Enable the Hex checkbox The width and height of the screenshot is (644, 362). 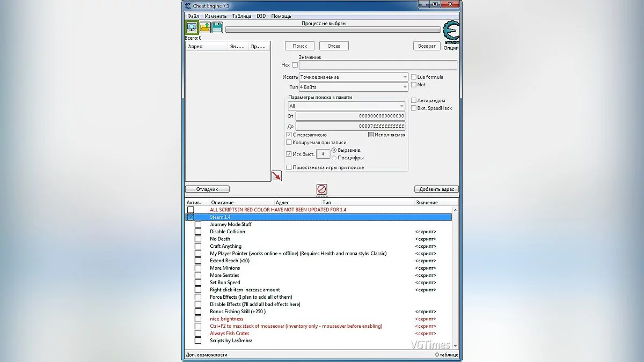pyautogui.click(x=295, y=65)
